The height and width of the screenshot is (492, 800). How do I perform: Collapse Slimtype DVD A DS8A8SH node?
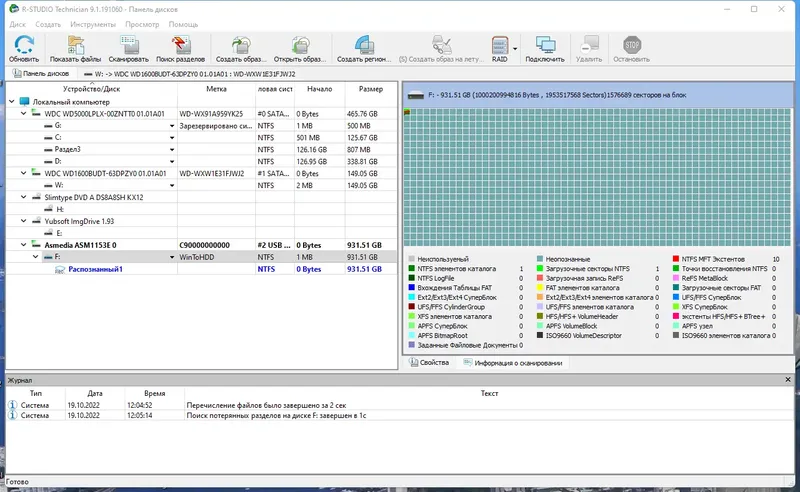pos(23,197)
